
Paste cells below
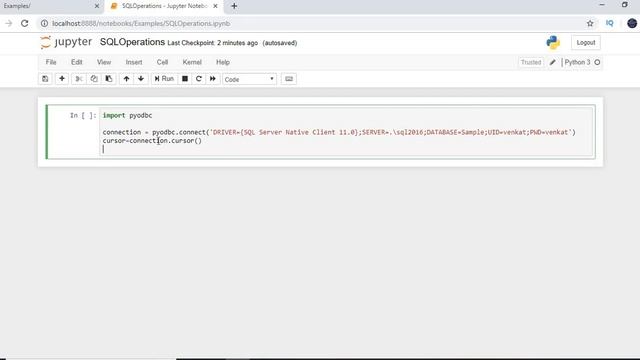pyautogui.click(x=109, y=79)
